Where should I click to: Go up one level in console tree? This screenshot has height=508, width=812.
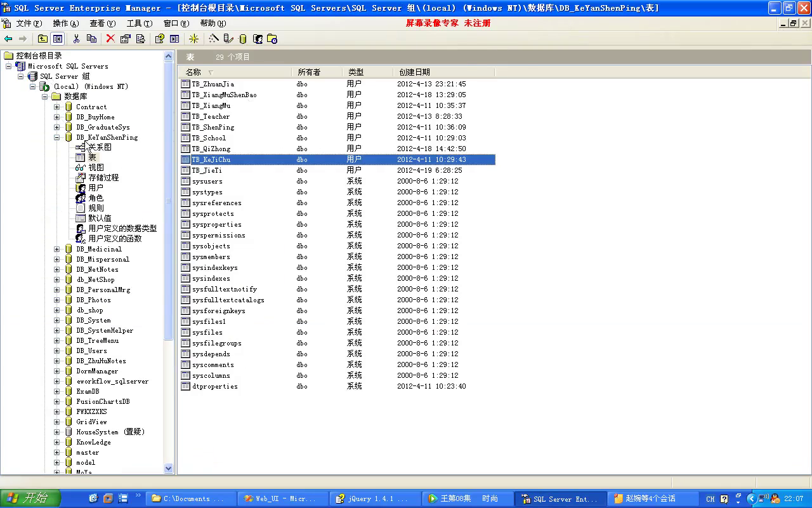(43, 39)
